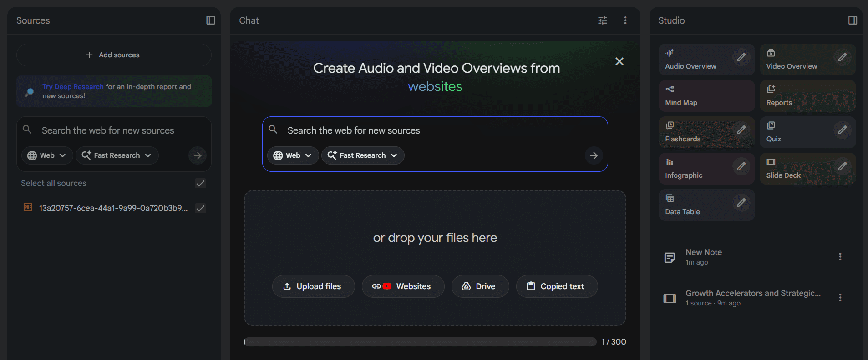Edit Flashcards settings pencil
The image size is (868, 360).
[x=741, y=130]
